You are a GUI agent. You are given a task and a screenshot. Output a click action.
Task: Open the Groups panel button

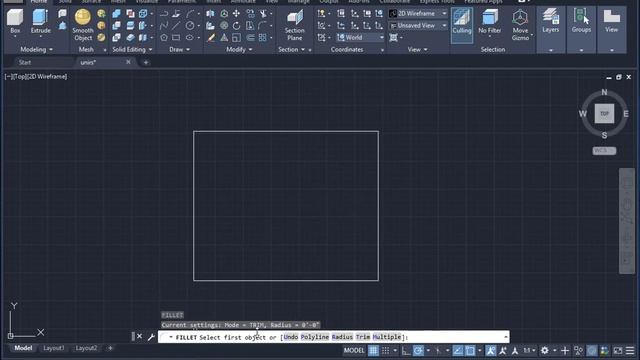[x=581, y=21]
